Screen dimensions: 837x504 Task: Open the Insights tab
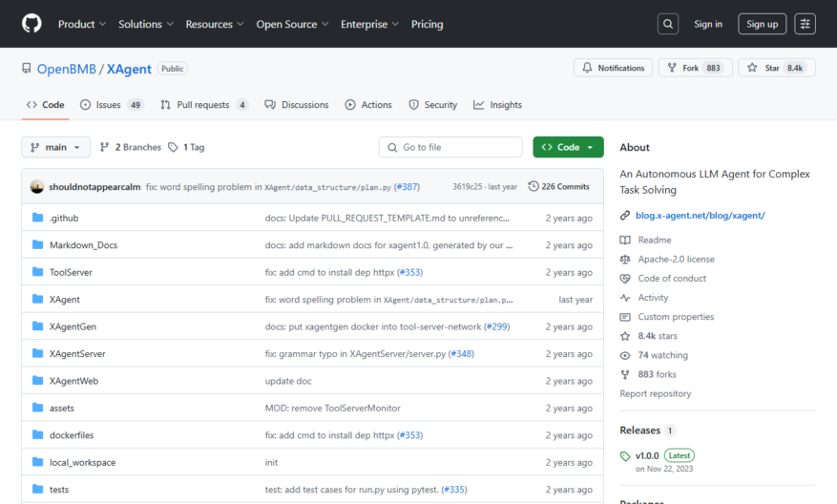[497, 105]
